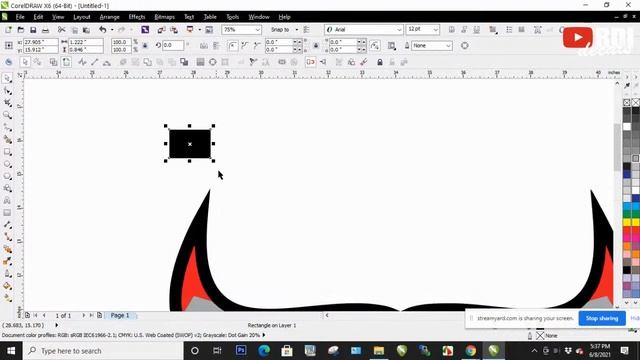The image size is (640, 360).
Task: Click the object width field
Action: pos(85,42)
